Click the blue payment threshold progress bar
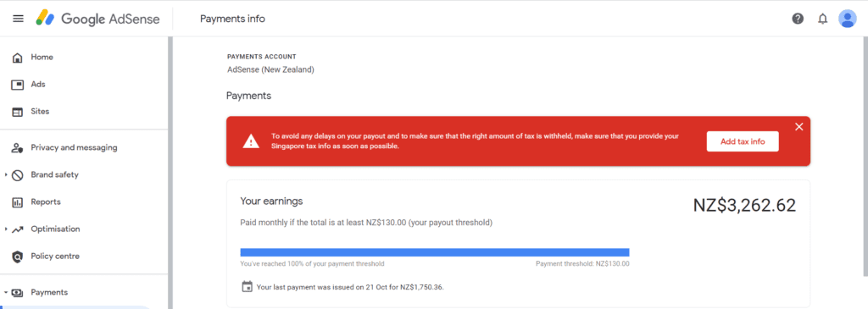This screenshot has width=868, height=309. pyautogui.click(x=435, y=252)
